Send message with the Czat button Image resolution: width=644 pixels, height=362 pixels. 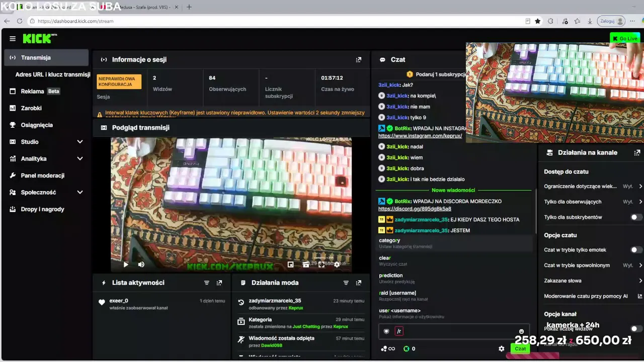click(520, 348)
